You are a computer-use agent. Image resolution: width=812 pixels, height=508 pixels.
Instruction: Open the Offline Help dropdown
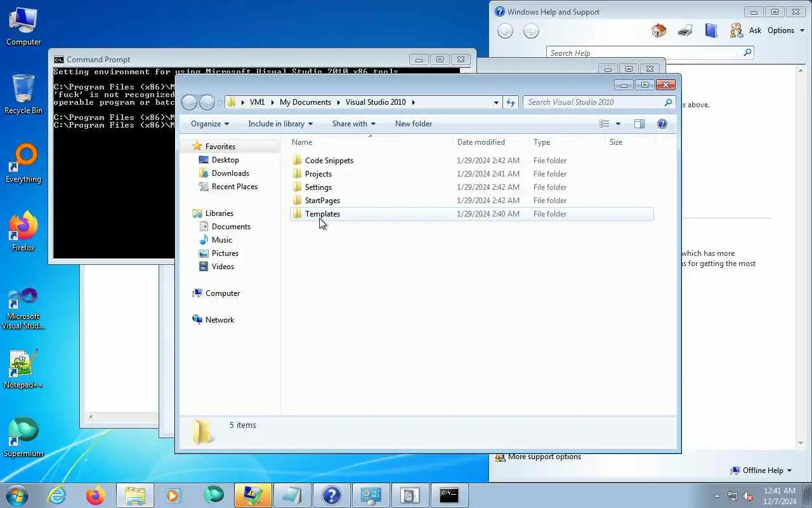(761, 471)
